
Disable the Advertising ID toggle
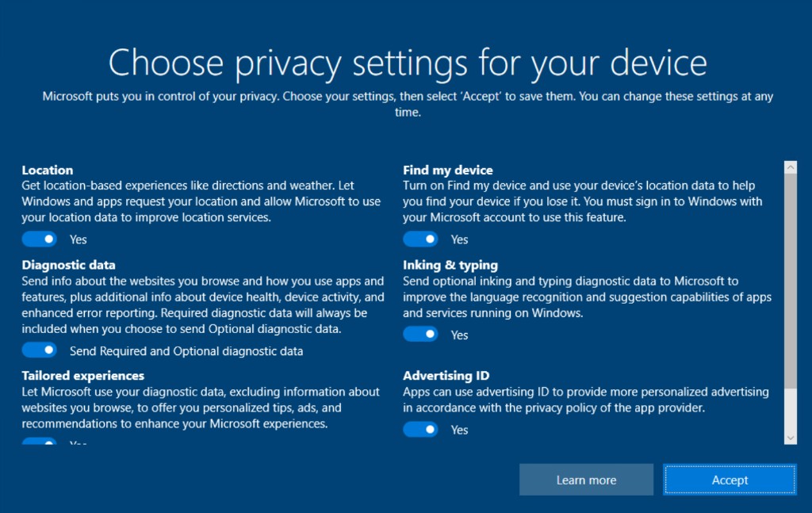point(420,429)
